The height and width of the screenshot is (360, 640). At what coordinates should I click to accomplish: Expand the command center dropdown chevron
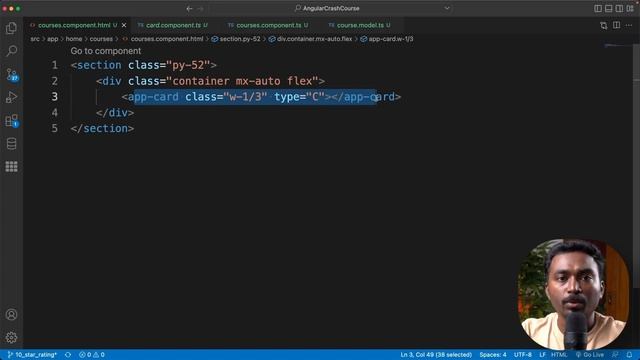pyautogui.click(x=447, y=8)
